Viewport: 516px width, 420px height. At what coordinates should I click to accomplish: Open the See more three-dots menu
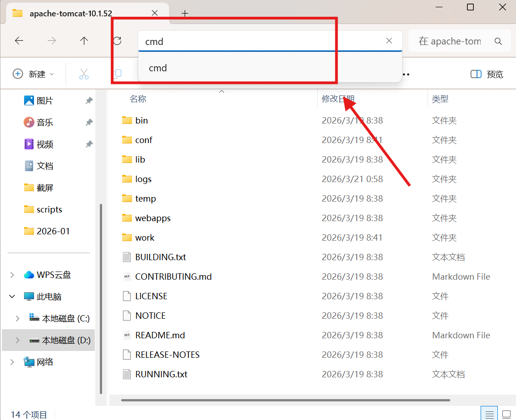(x=406, y=74)
